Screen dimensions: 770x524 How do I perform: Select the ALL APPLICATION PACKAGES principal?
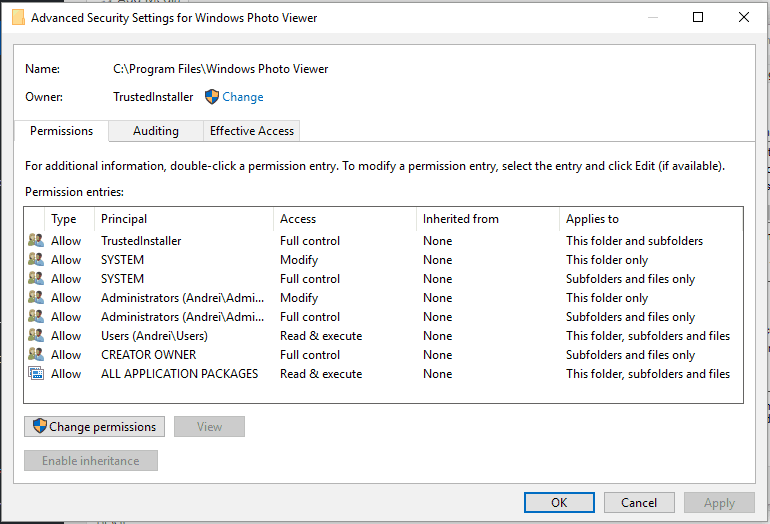tap(179, 374)
